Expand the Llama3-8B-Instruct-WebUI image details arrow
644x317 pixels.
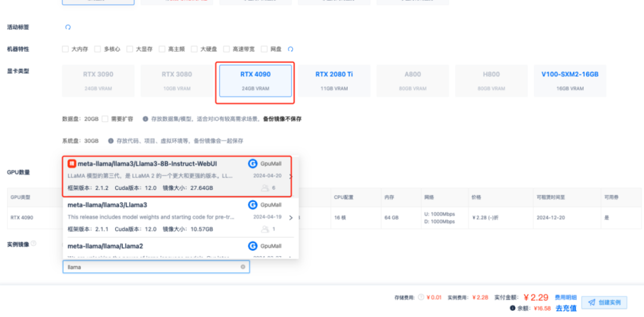pyautogui.click(x=291, y=176)
